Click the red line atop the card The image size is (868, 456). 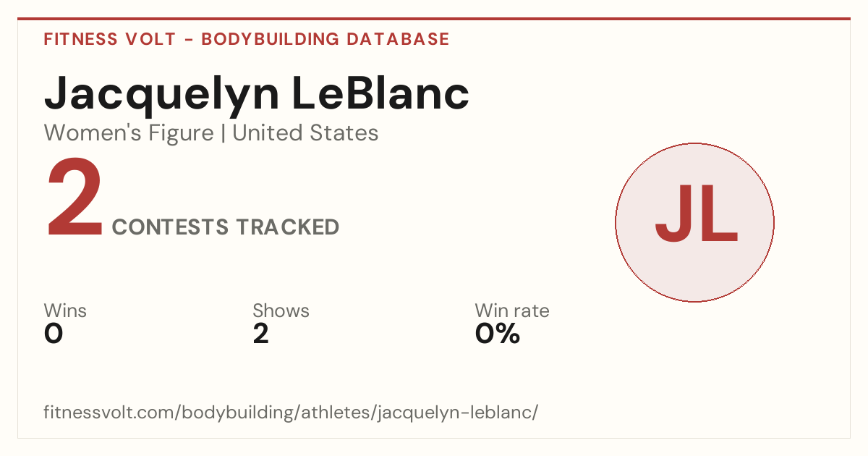434,19
